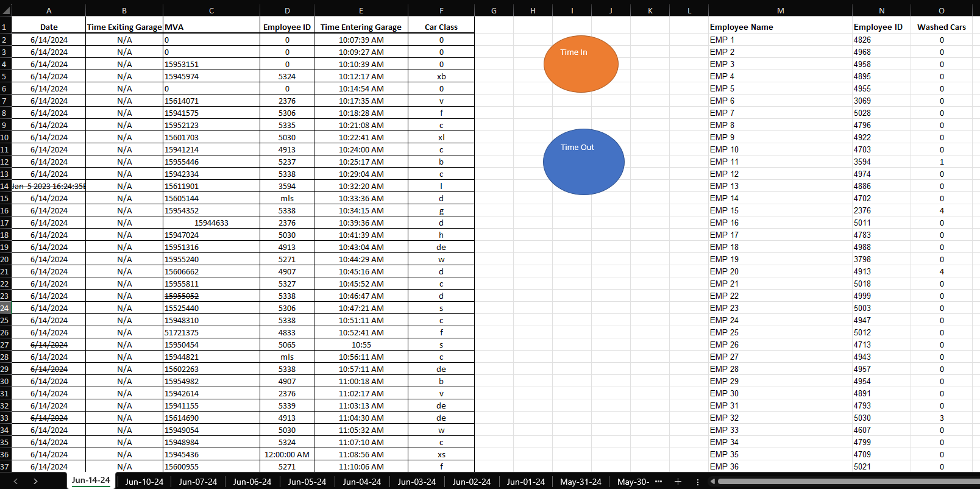Select the struck-through MVA 15955052 cell

tap(211, 296)
